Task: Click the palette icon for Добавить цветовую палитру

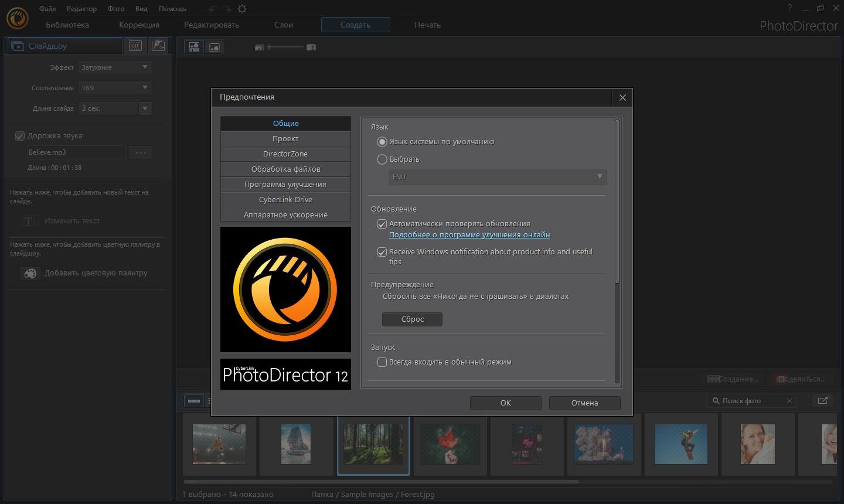Action: (x=30, y=273)
